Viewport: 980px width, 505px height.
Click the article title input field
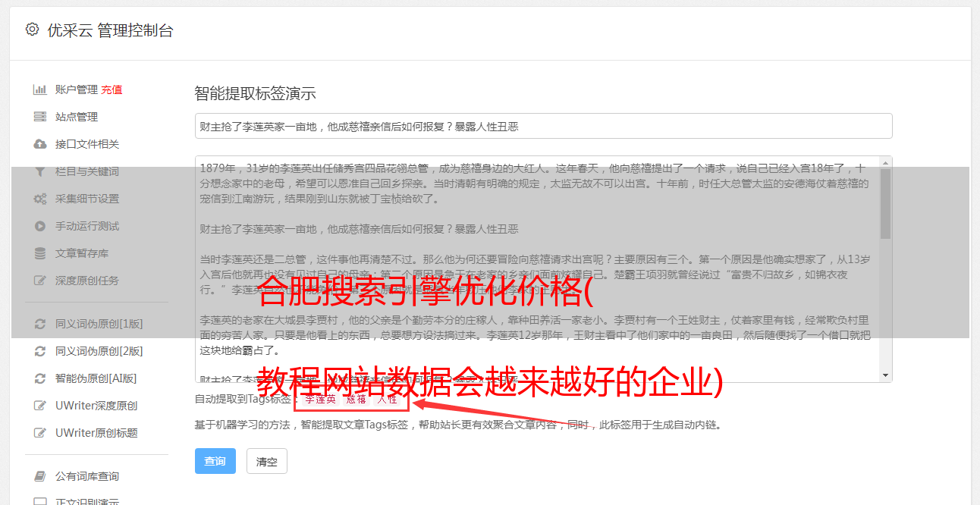[x=543, y=126]
